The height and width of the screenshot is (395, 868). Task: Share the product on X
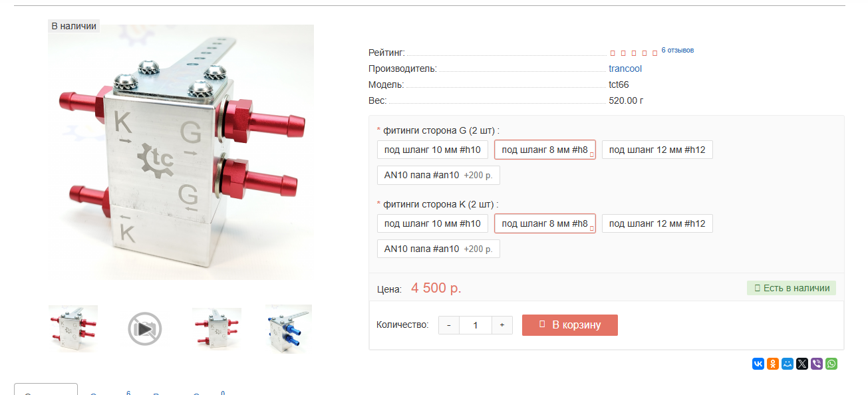[x=802, y=364]
